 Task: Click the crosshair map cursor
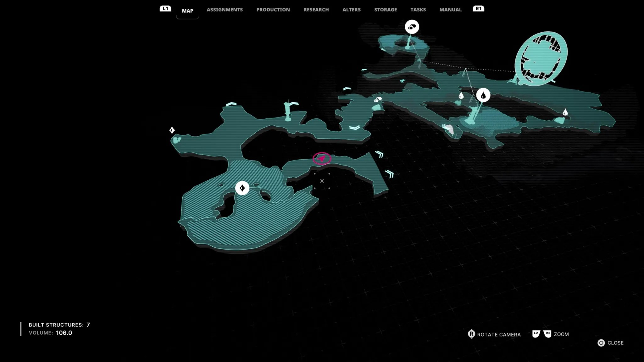pyautogui.click(x=322, y=181)
